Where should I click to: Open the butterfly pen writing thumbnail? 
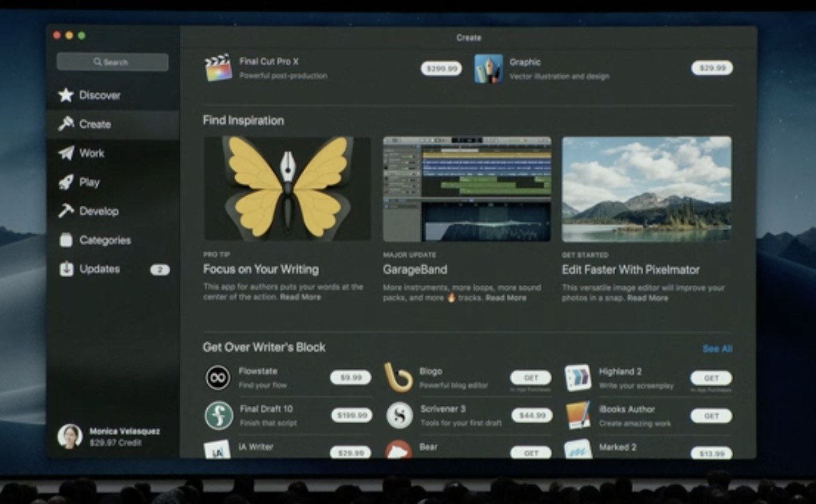pos(287,188)
